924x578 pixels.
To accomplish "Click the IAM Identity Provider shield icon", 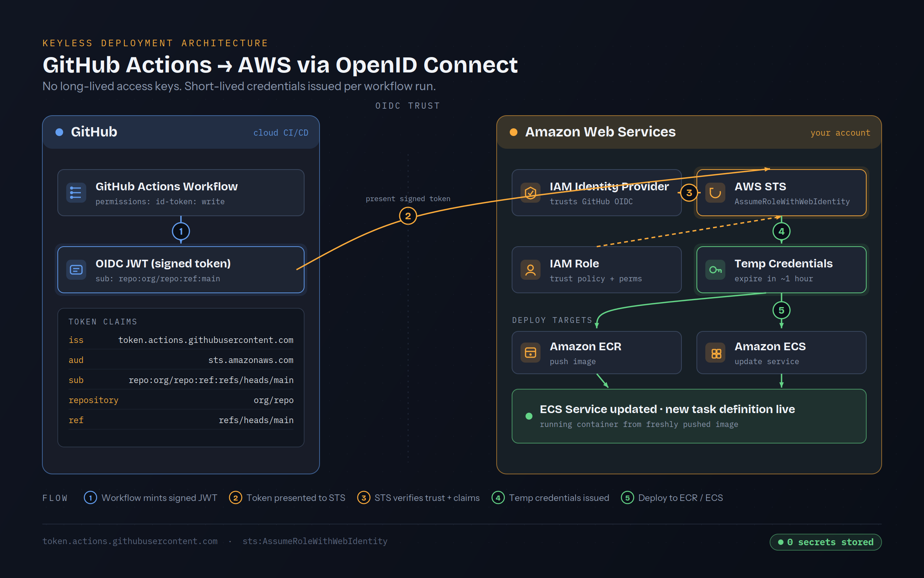I will click(x=530, y=193).
